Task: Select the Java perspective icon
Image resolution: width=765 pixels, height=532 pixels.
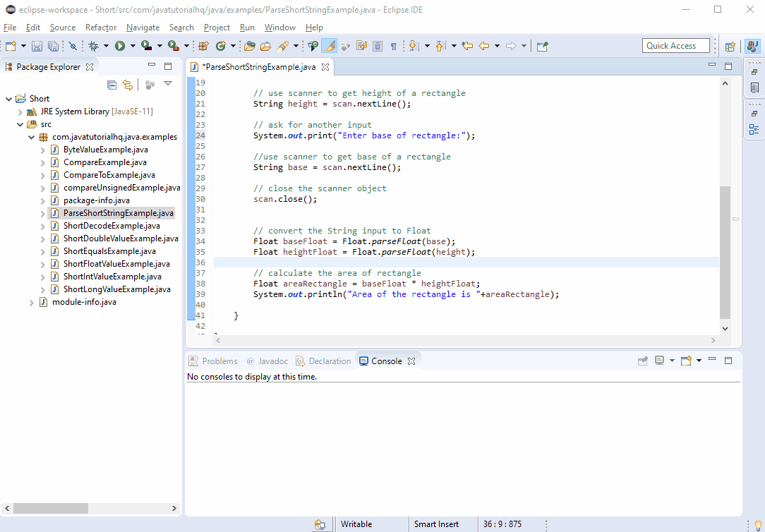Action: click(x=752, y=47)
